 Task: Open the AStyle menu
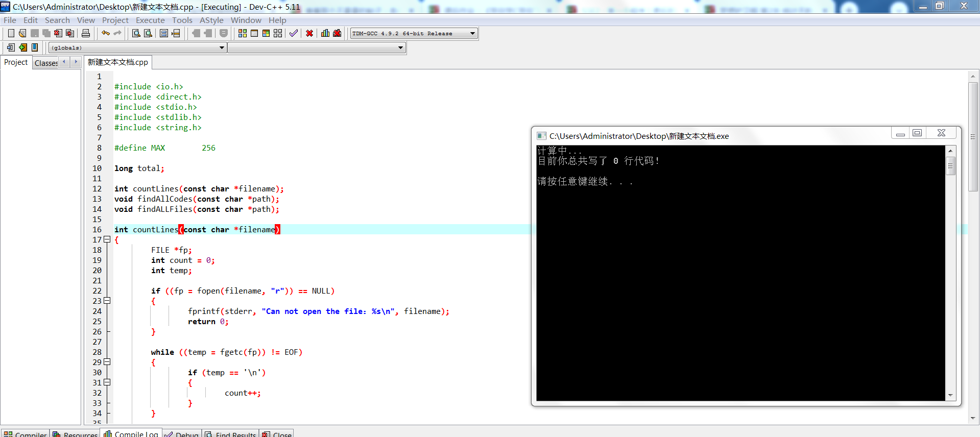click(211, 20)
